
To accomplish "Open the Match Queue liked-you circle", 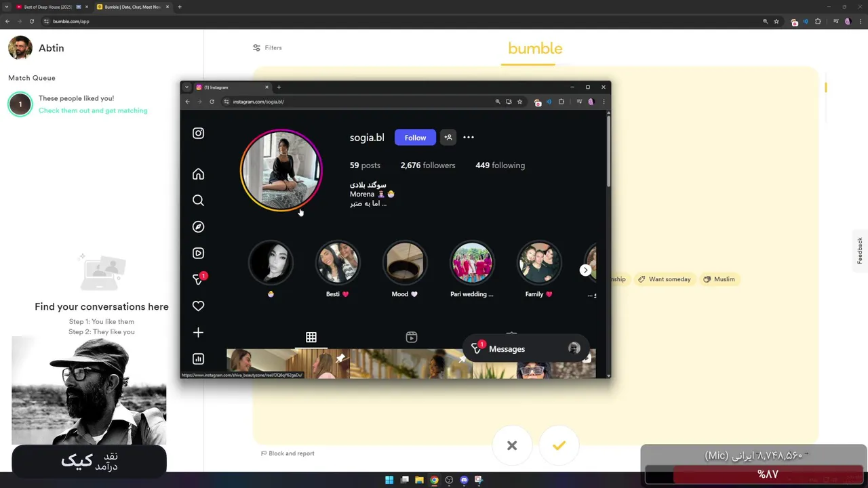I will [20, 104].
